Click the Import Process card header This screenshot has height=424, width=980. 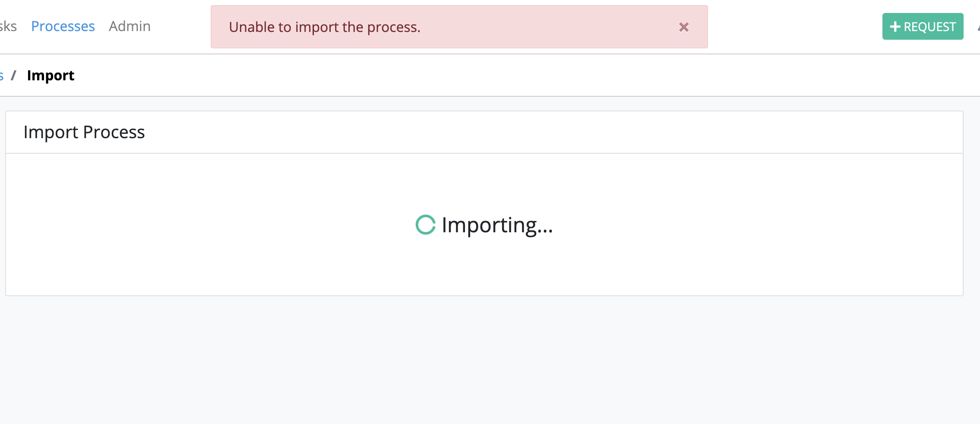pos(85,132)
